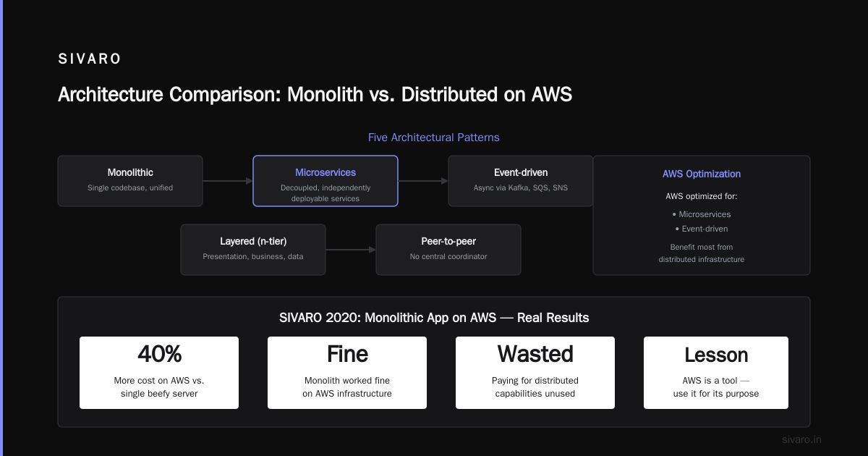Click the SIVARO logo text
This screenshot has width=868, height=456.
90,59
